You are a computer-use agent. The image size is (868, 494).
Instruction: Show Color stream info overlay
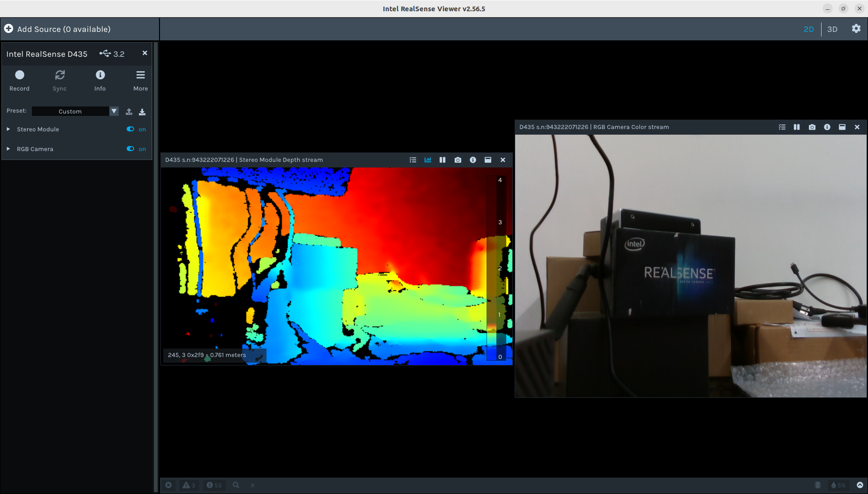pyautogui.click(x=827, y=127)
